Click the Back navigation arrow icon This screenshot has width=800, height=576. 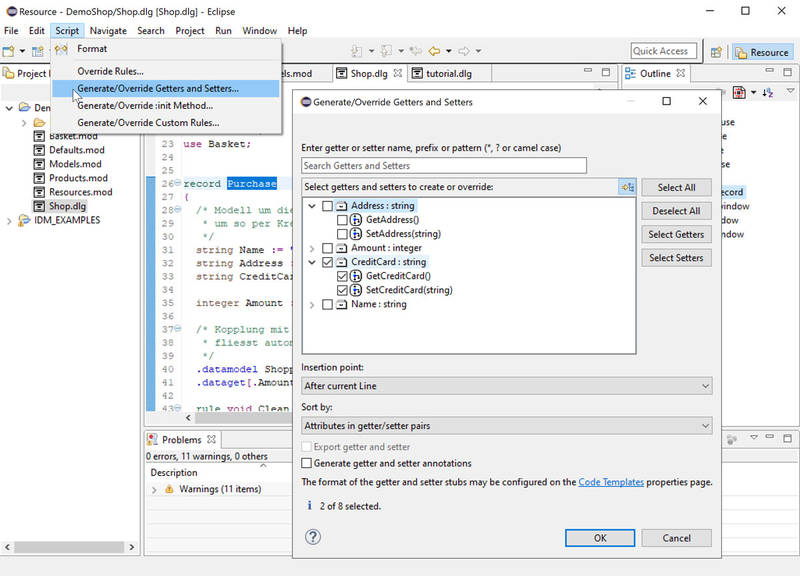point(434,51)
